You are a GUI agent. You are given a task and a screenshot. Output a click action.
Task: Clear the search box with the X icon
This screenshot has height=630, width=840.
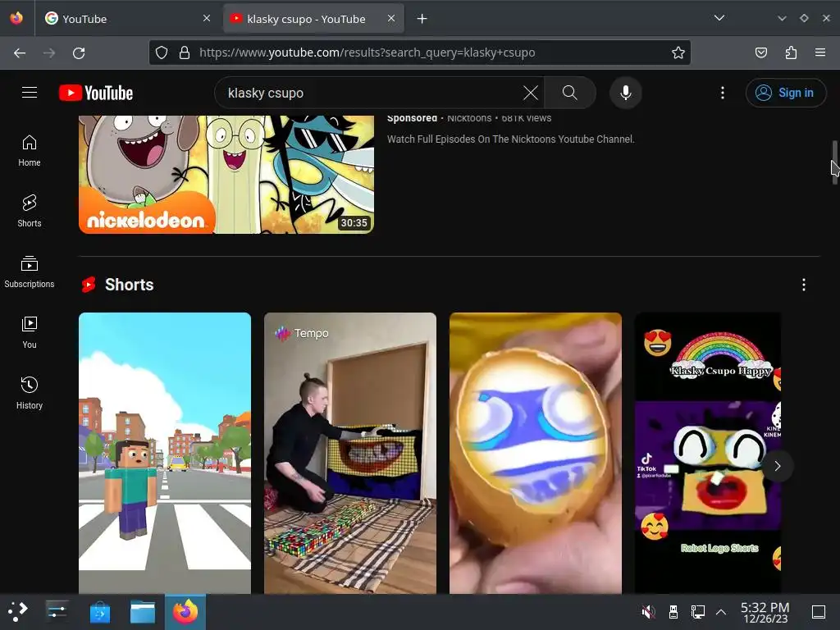(531, 93)
